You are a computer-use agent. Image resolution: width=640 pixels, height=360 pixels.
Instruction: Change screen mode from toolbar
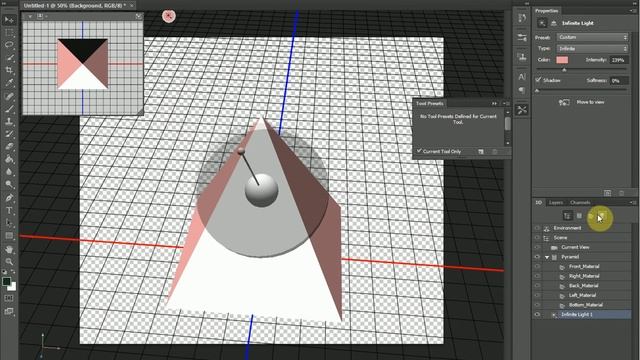pyautogui.click(x=9, y=311)
